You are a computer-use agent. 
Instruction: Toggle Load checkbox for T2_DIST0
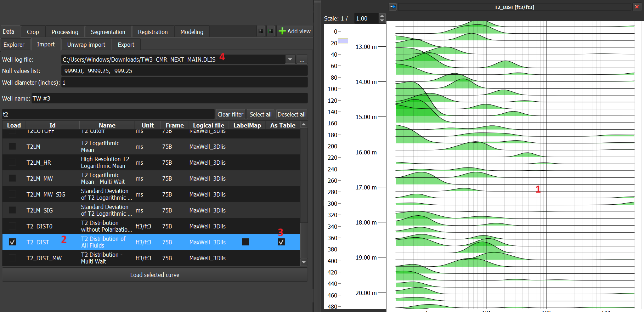pyautogui.click(x=12, y=226)
